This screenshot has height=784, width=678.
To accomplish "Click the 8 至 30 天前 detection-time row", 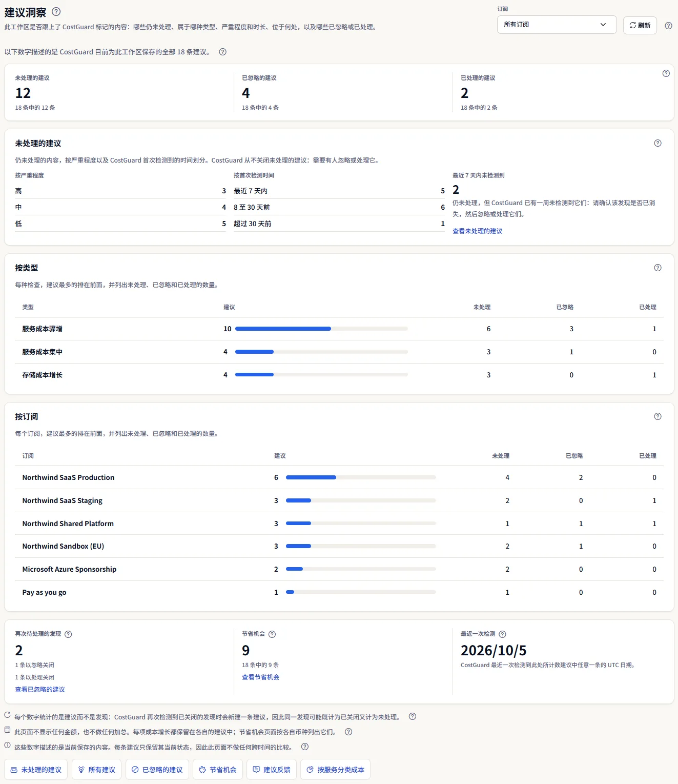I will tap(339, 207).
